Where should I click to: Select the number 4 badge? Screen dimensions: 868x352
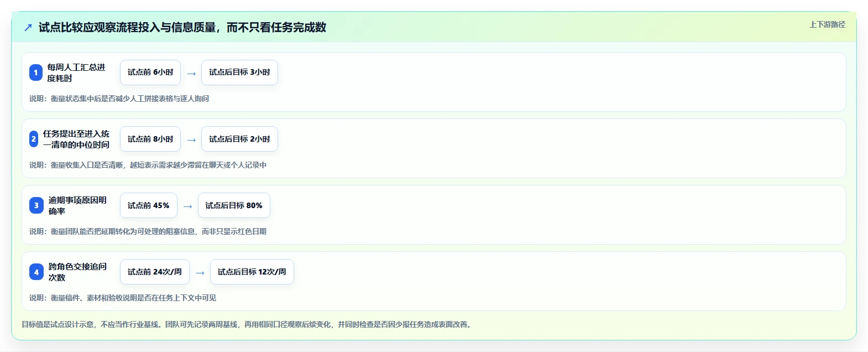click(36, 272)
